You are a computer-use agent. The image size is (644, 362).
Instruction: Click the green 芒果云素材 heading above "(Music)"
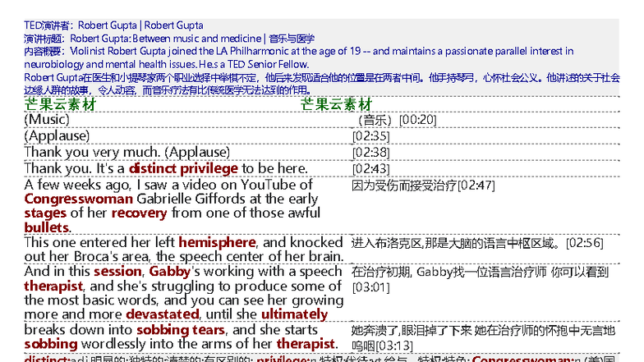60,104
